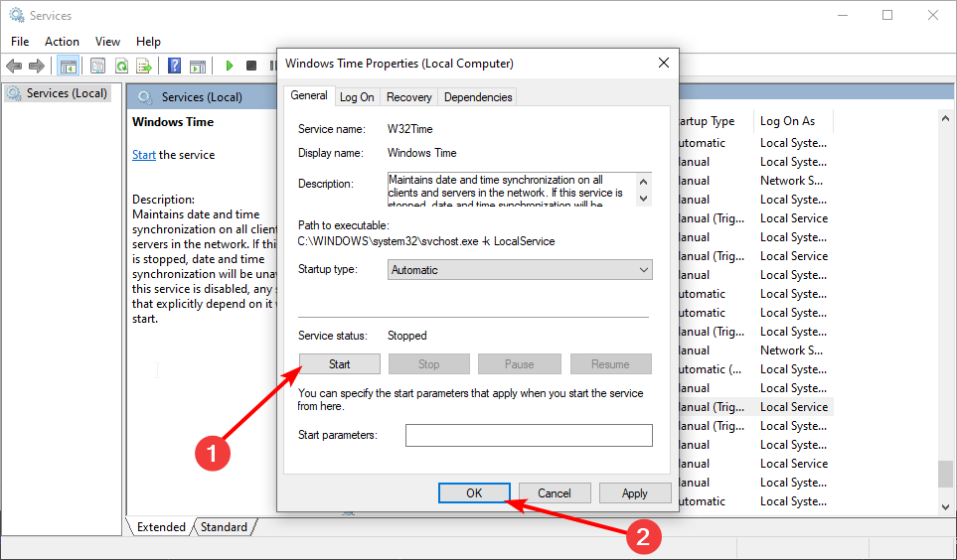Click the Cancel button
Screen dimensions: 957x560
pyautogui.click(x=555, y=492)
